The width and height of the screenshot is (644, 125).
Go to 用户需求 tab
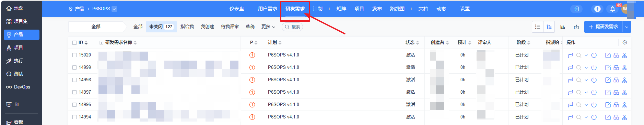click(267, 9)
